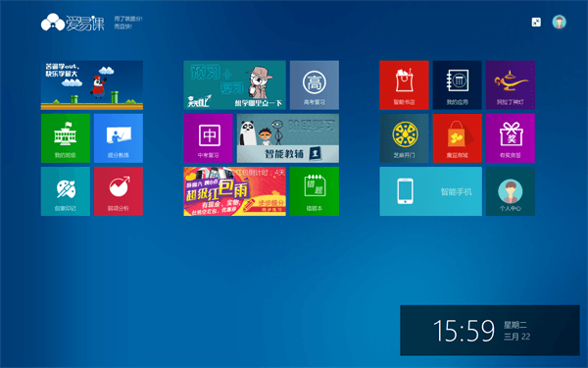
Task: Open the 魔豆商城 orange bag tile
Action: click(x=457, y=138)
